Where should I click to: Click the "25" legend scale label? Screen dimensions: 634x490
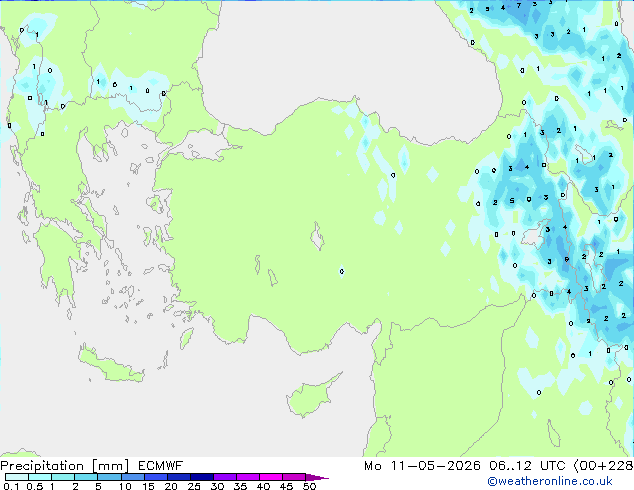194,486
